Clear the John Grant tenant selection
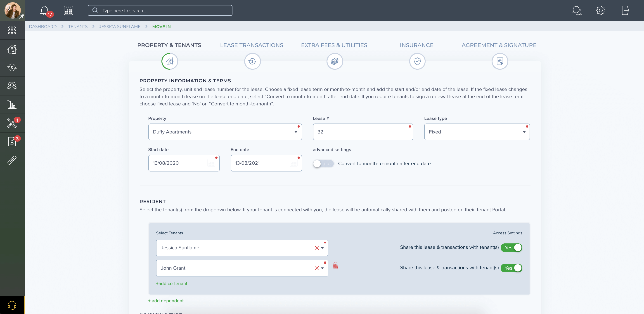Screen dimensions: 644x314 coord(317,268)
